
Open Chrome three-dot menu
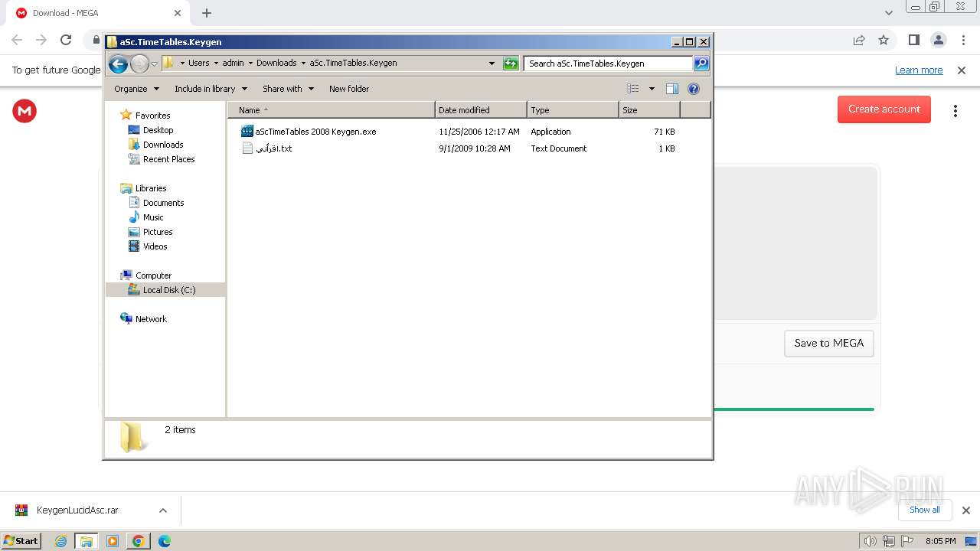point(963,40)
